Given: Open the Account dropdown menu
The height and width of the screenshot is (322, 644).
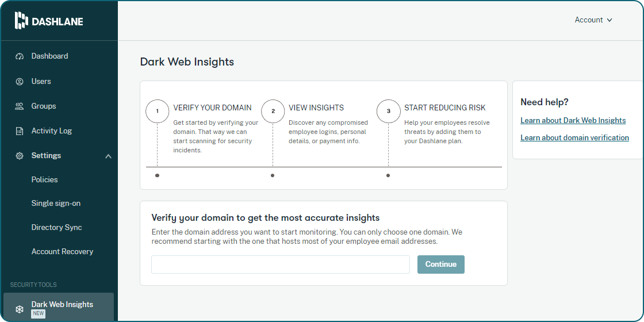Looking at the screenshot, I should pyautogui.click(x=593, y=20).
